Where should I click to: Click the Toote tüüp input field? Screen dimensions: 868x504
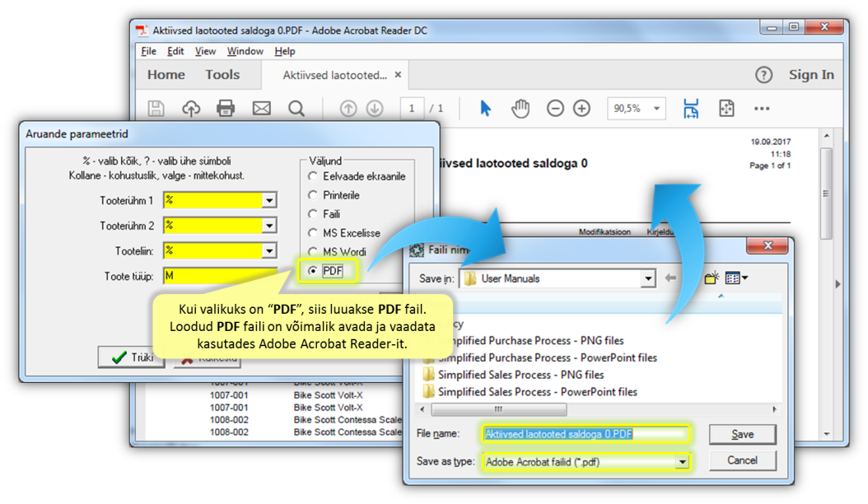point(220,276)
